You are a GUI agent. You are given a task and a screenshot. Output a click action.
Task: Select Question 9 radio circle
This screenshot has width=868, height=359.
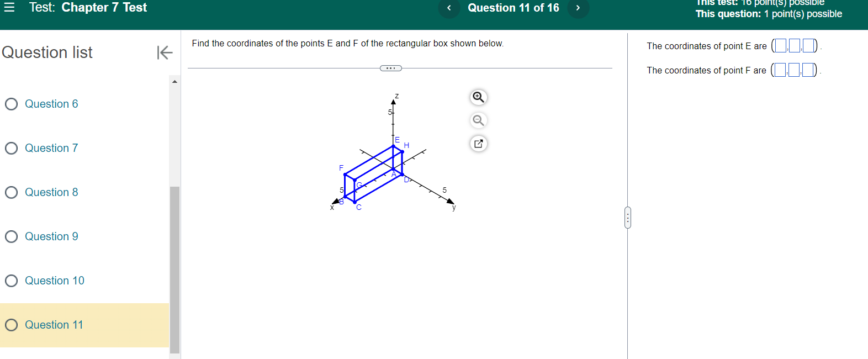[x=12, y=236]
